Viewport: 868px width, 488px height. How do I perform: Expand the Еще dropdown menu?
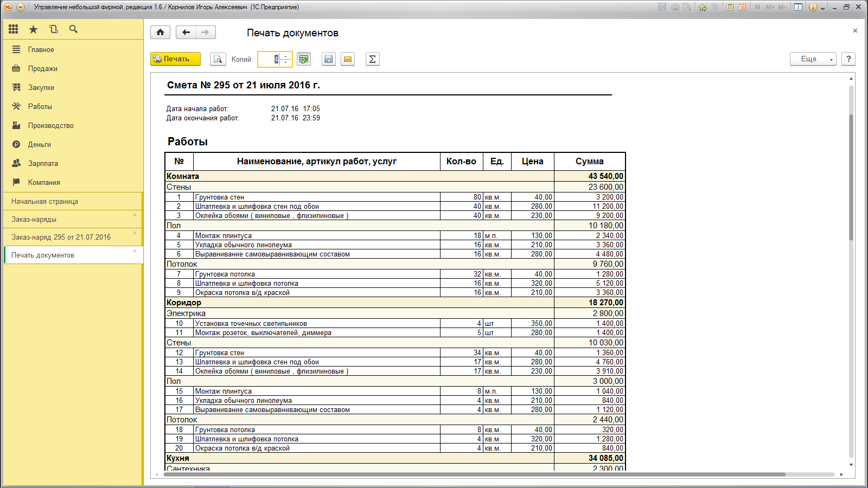coord(813,59)
